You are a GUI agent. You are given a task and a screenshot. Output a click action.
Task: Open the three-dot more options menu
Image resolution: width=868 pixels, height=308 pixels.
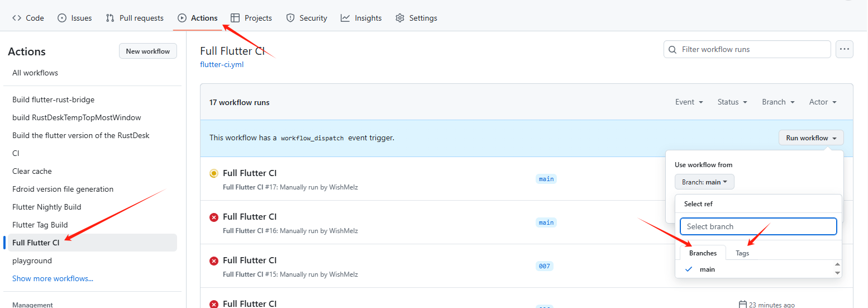[x=845, y=49]
